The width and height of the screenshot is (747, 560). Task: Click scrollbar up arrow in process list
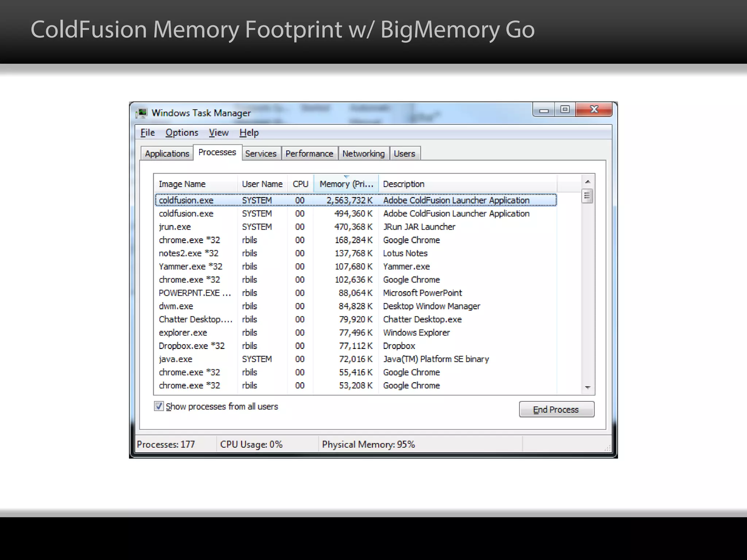click(x=588, y=182)
